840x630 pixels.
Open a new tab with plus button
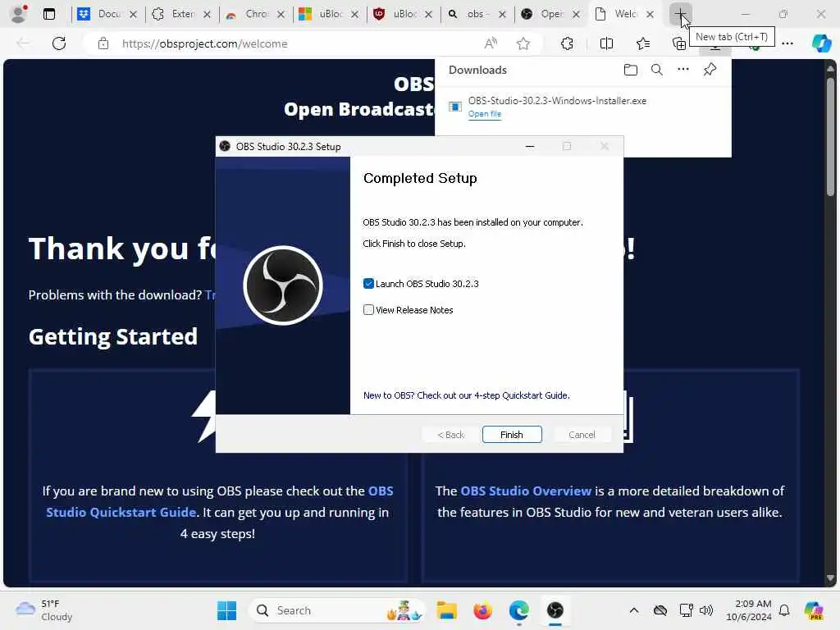tap(680, 14)
